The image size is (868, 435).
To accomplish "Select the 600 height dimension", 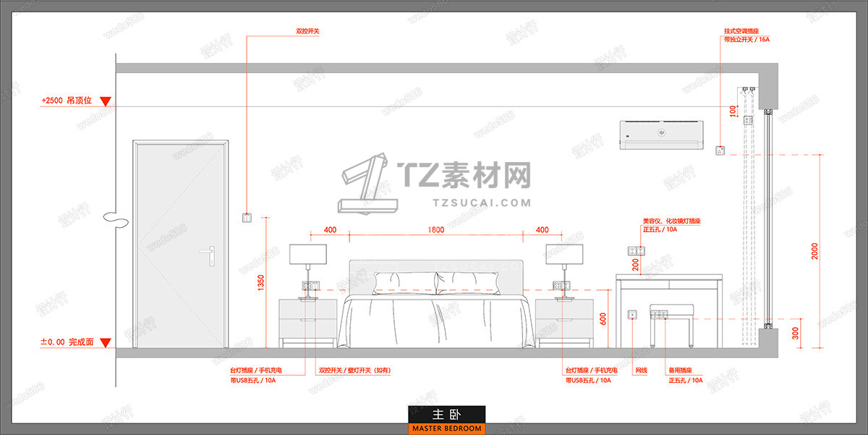I will tap(602, 318).
